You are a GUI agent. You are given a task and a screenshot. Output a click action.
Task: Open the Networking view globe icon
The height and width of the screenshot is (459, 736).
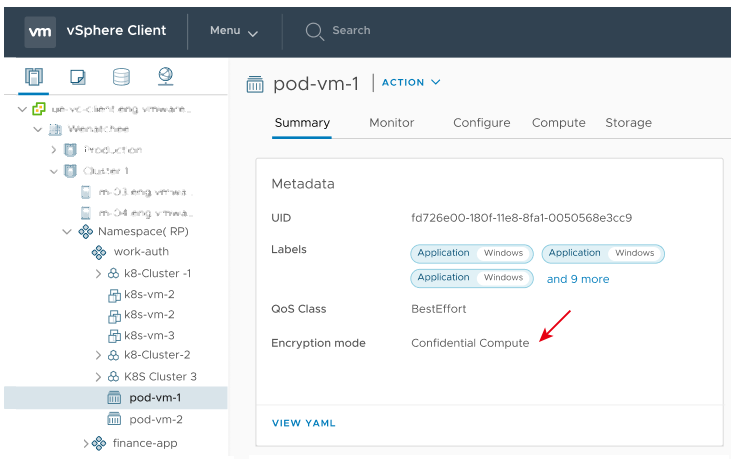166,76
